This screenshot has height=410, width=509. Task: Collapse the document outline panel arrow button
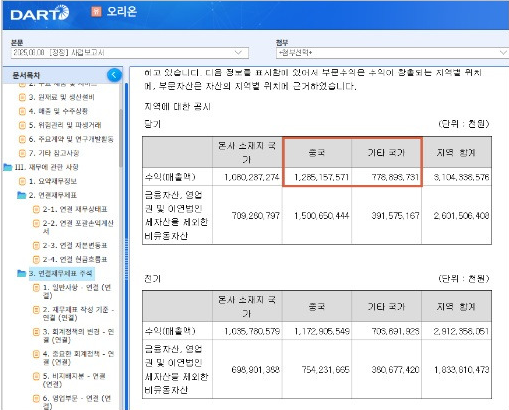[114, 75]
